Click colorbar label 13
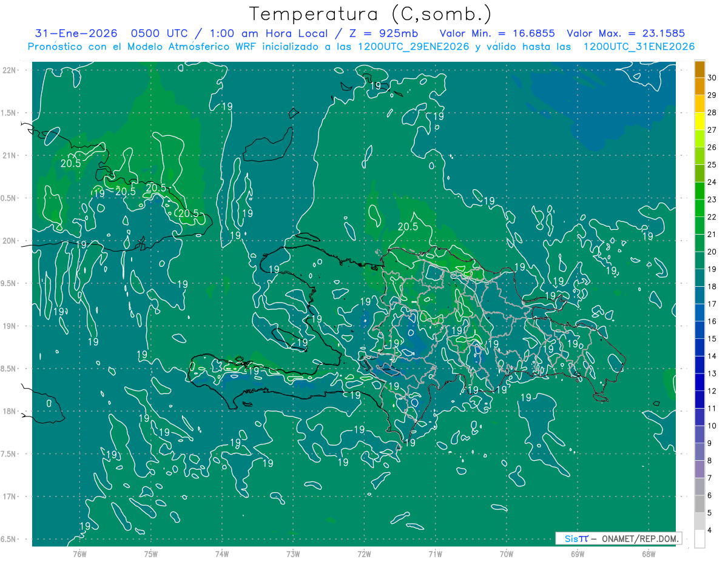This screenshot has width=728, height=562. tap(712, 373)
